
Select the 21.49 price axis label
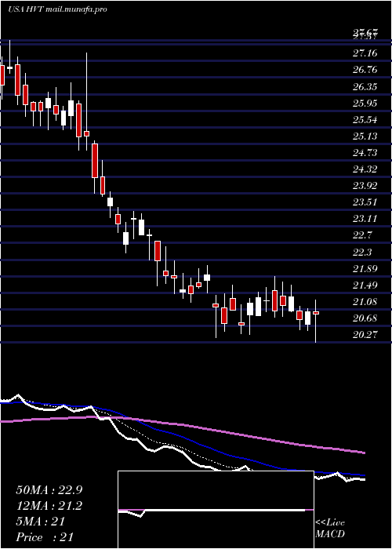point(365,285)
